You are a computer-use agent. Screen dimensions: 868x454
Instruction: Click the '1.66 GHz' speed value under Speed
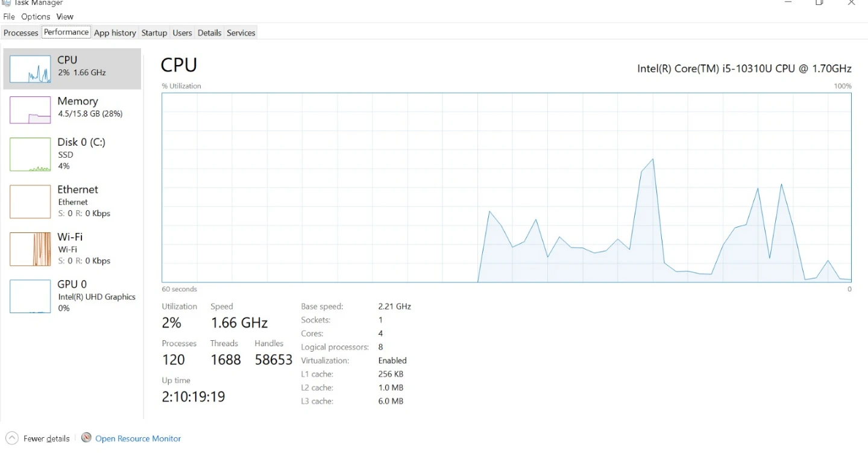point(239,323)
